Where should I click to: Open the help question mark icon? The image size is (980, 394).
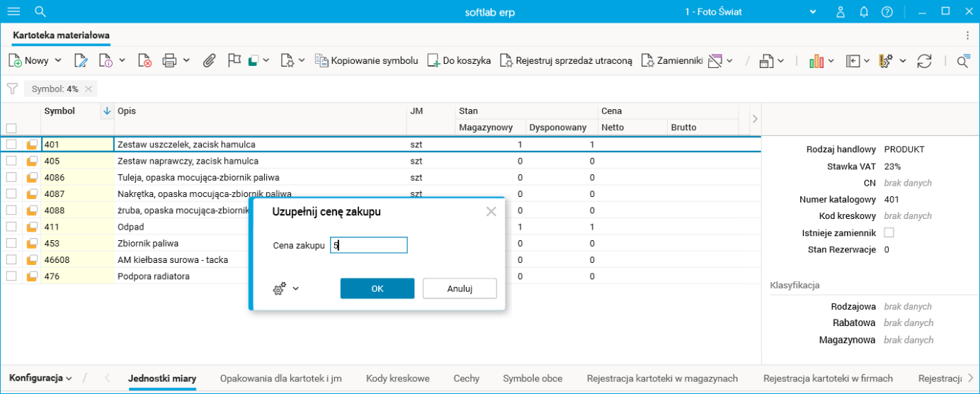(x=887, y=12)
